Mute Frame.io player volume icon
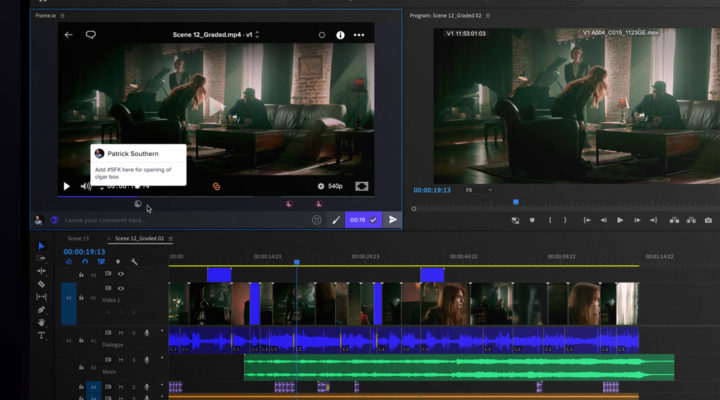 click(85, 186)
